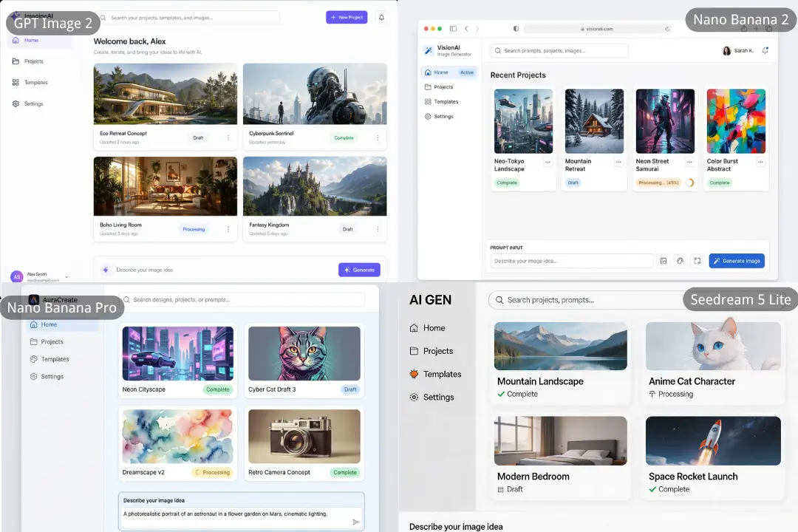
Task: Open the Cyber Cat Draft 3 thumbnail
Action: (304, 353)
